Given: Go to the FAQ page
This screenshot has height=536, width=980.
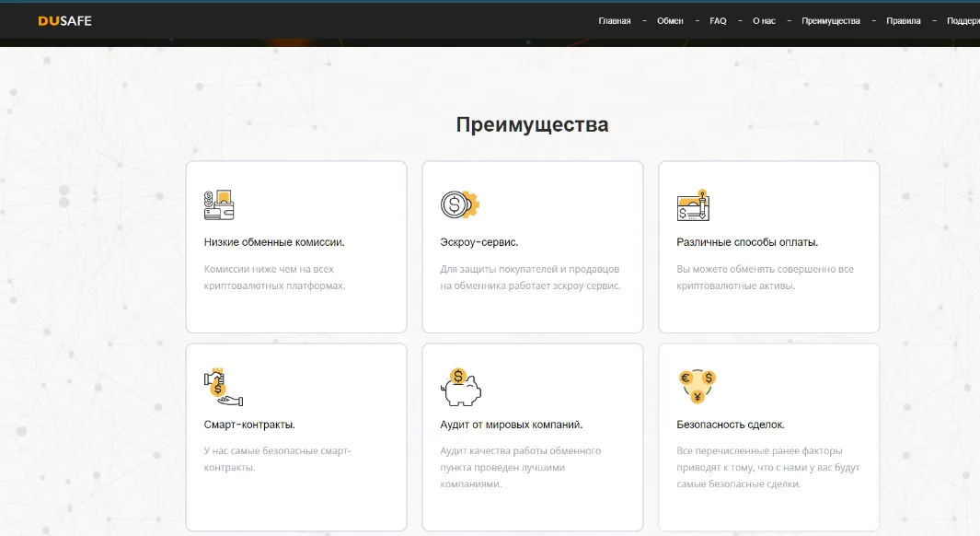Looking at the screenshot, I should pos(718,20).
